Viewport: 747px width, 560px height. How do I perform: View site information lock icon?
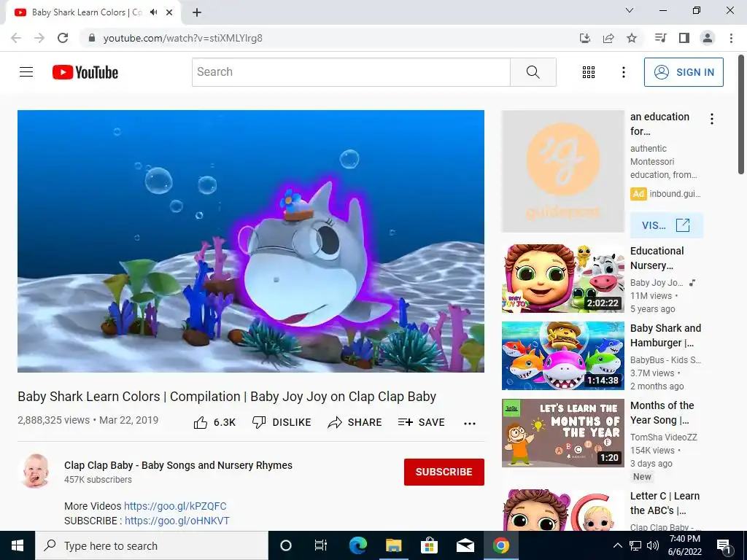coord(92,38)
